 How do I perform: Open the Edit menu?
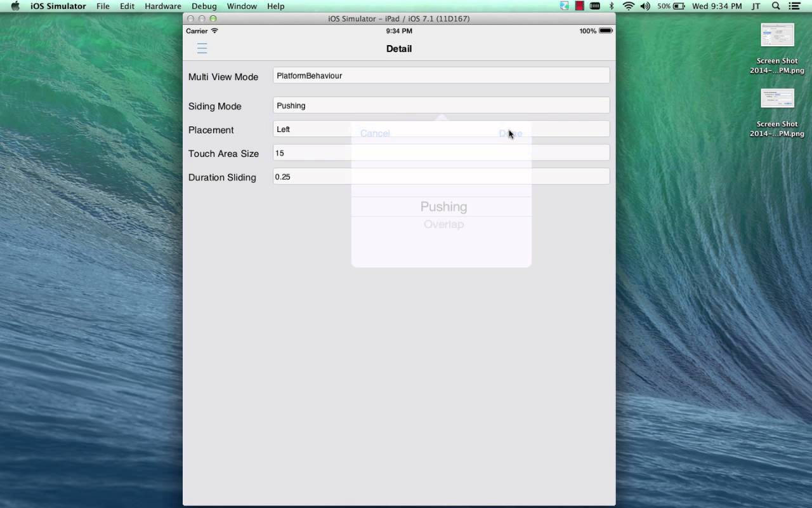click(127, 6)
